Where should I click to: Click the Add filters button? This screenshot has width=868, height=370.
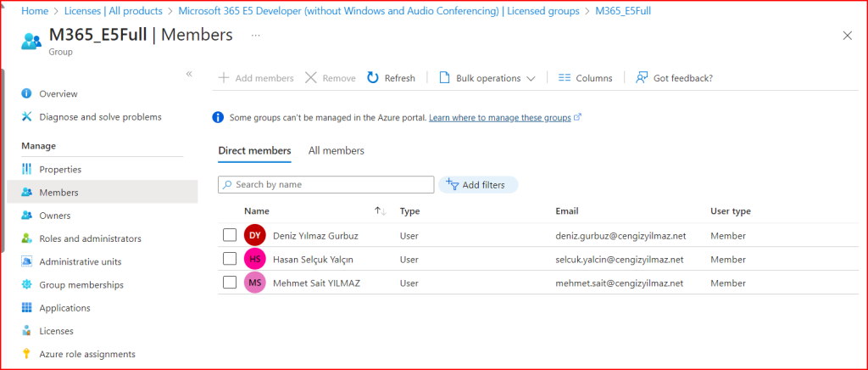click(477, 185)
